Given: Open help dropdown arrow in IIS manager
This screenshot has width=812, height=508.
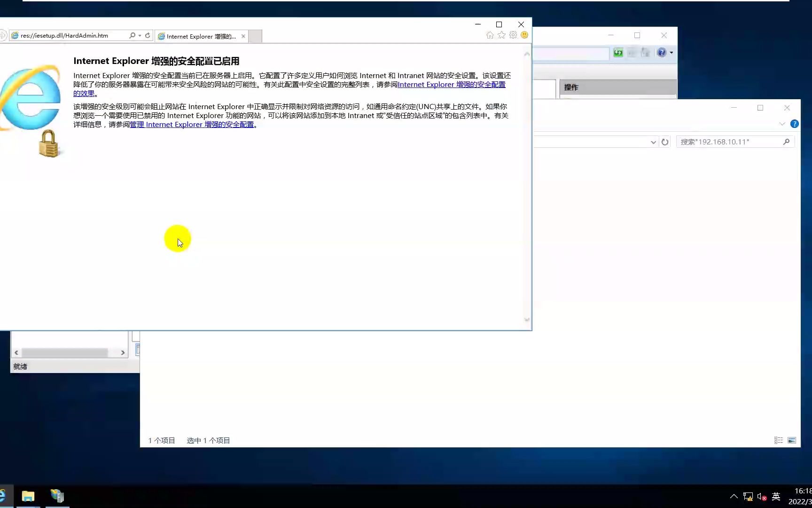Looking at the screenshot, I should coord(671,53).
